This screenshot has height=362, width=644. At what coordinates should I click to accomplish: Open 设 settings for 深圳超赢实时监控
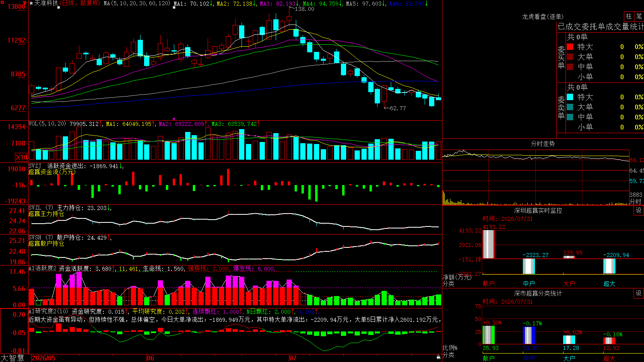tap(639, 210)
